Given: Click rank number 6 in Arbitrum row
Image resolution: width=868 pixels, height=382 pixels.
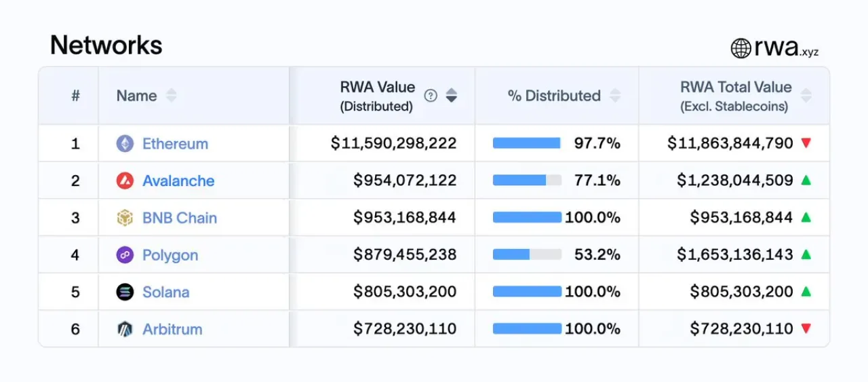Looking at the screenshot, I should pos(75,329).
